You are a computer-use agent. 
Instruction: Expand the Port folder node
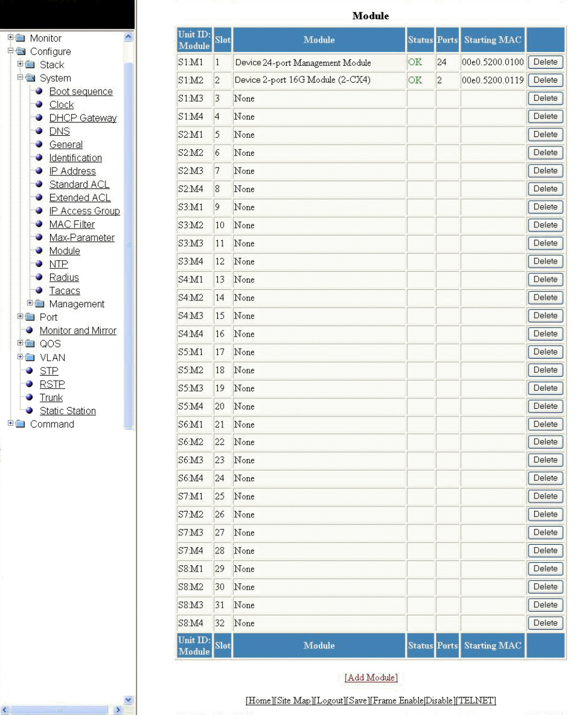tap(20, 317)
